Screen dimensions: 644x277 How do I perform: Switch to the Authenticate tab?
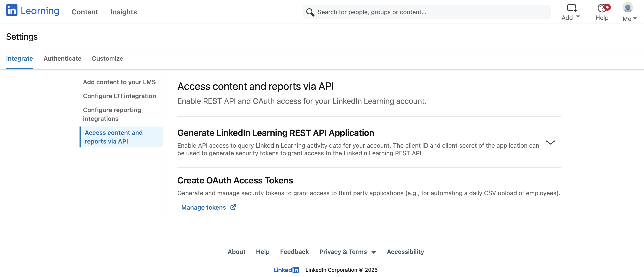(62, 58)
